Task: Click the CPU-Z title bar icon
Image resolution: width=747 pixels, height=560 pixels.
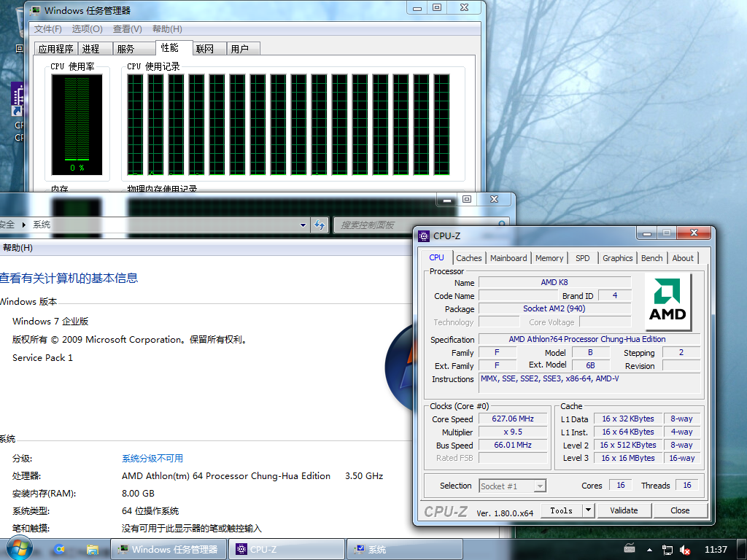Action: 424,236
